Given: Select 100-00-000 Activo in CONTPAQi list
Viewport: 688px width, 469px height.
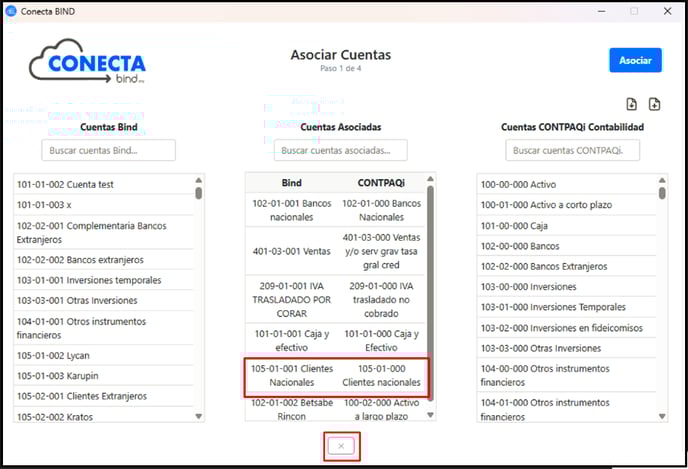Looking at the screenshot, I should click(567, 184).
